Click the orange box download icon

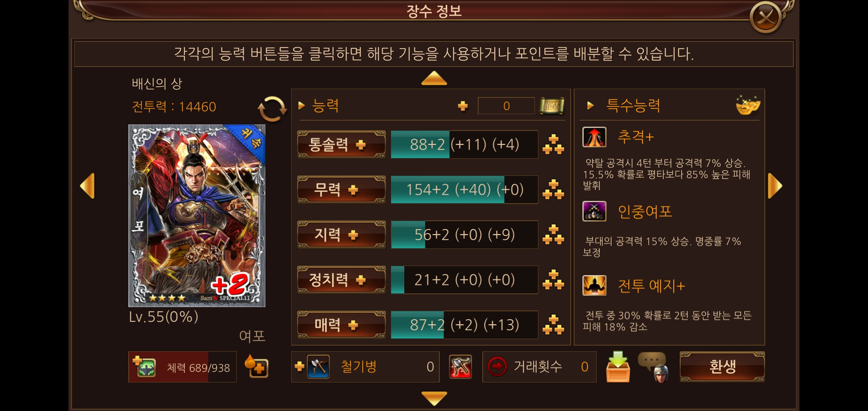618,367
